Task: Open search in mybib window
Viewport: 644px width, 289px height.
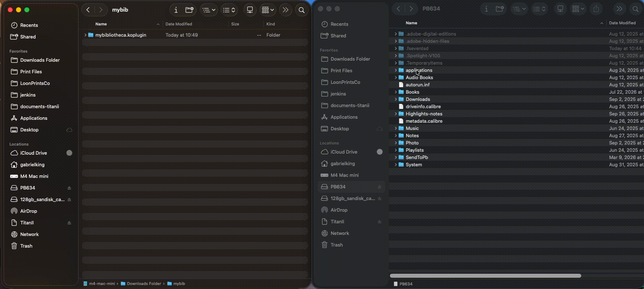Action: click(x=301, y=10)
